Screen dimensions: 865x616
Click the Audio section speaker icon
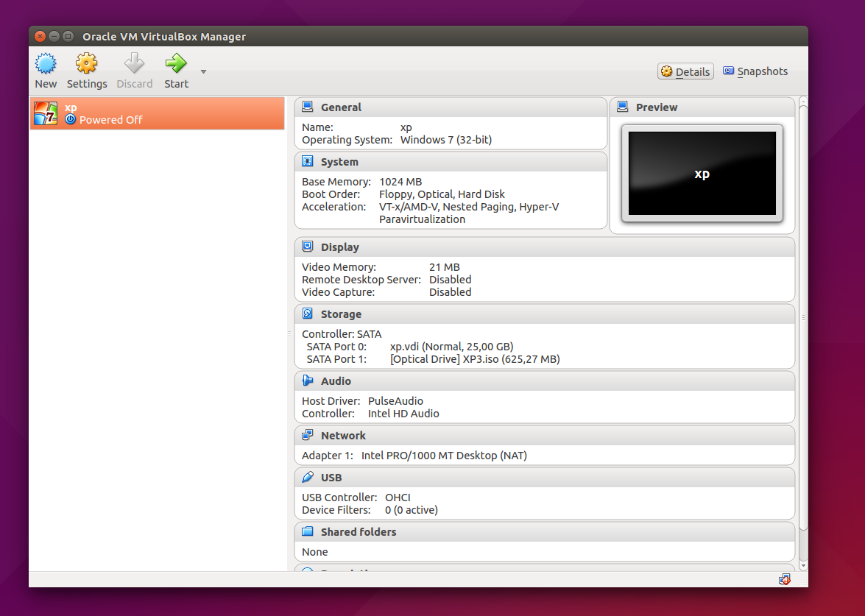(x=308, y=380)
